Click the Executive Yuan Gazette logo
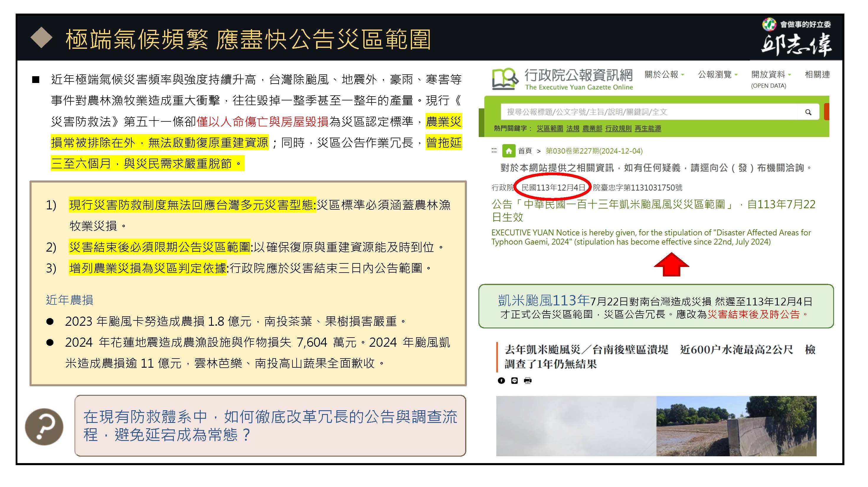Image resolution: width=868 pixels, height=487 pixels. (504, 79)
